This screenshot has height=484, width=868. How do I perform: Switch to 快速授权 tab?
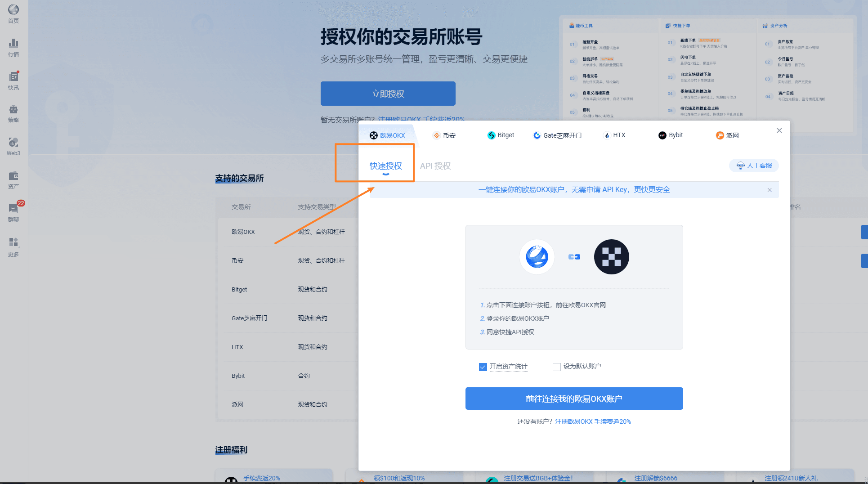coord(386,166)
